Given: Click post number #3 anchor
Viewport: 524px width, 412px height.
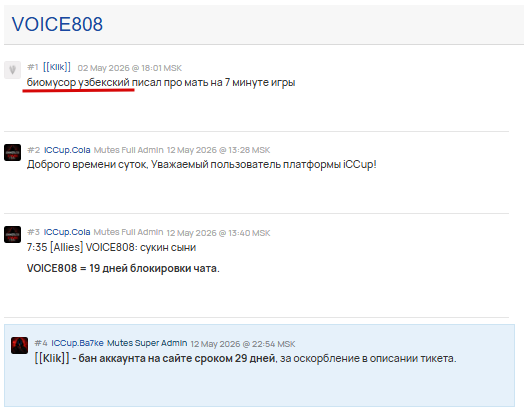Looking at the screenshot, I should coord(33,232).
